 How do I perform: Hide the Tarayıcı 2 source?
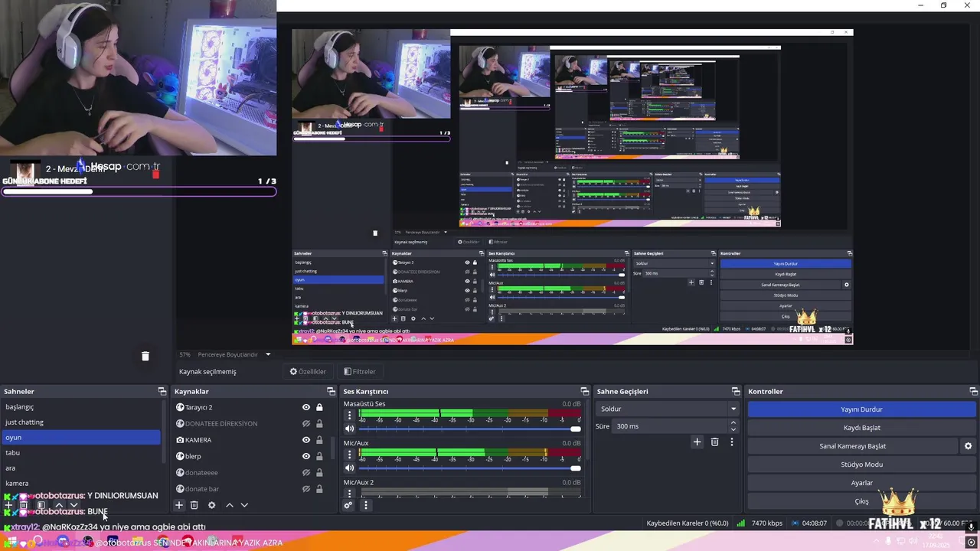[x=305, y=407]
